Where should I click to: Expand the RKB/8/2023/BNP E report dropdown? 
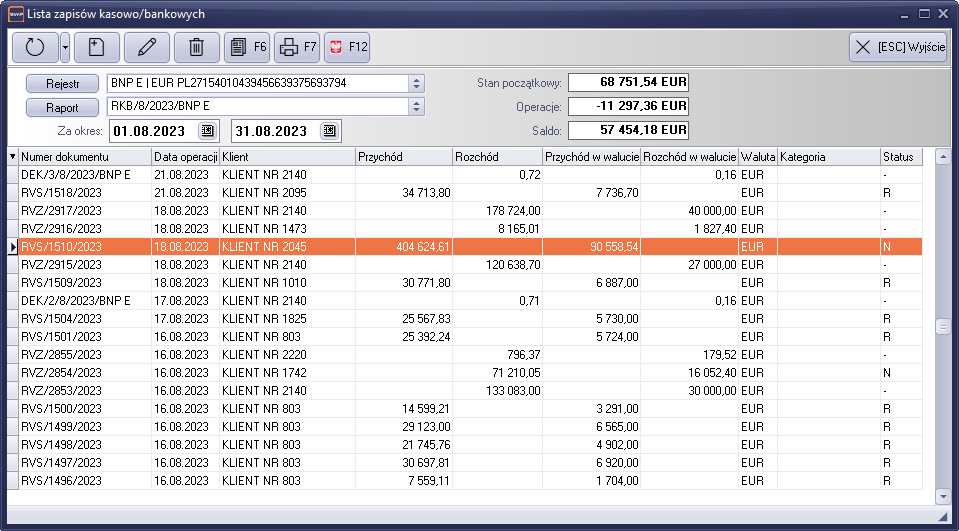click(x=417, y=107)
